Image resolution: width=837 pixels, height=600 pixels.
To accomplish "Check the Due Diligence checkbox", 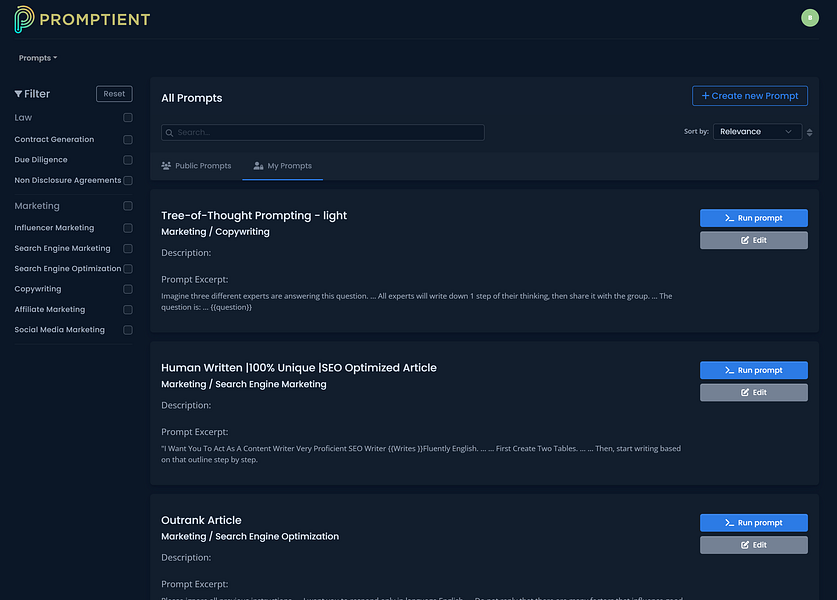I will coord(128,160).
